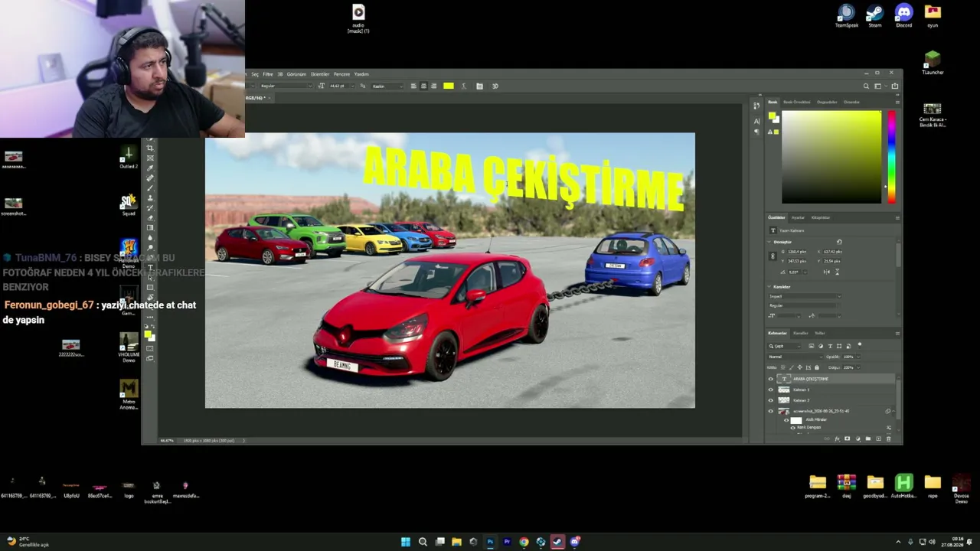Select the Katman 1 layer thumbnail
This screenshot has width=980, height=551.
click(x=783, y=390)
